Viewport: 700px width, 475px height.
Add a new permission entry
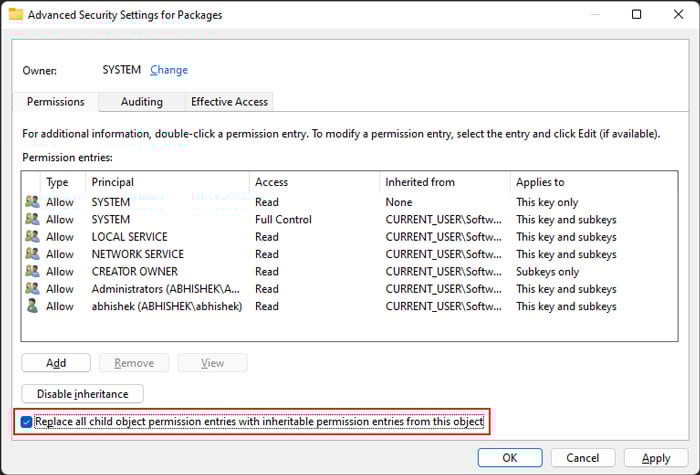[x=56, y=363]
